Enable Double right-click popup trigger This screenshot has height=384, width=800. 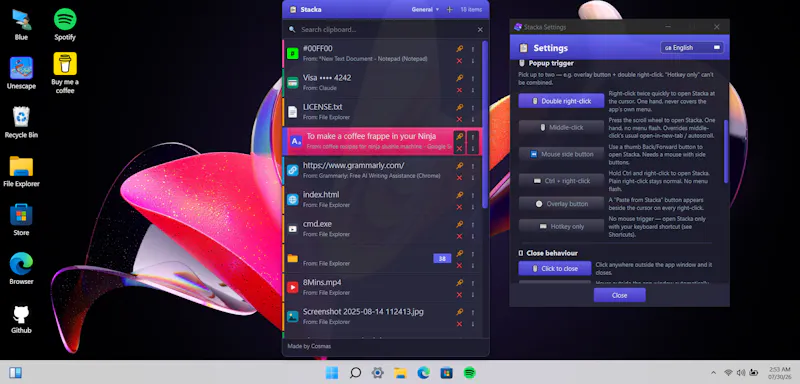tap(561, 101)
